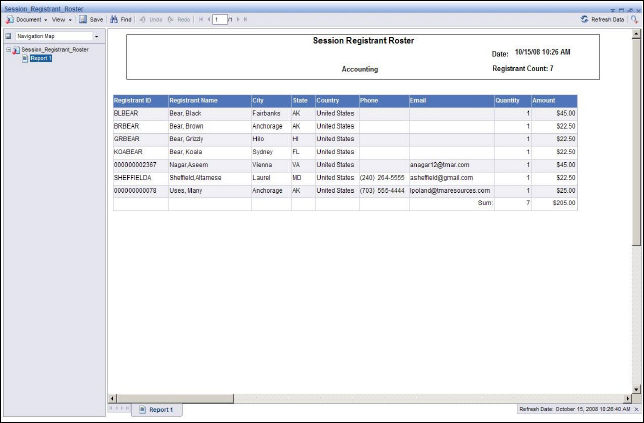Click the page number input field
644x423 pixels.
pos(219,19)
